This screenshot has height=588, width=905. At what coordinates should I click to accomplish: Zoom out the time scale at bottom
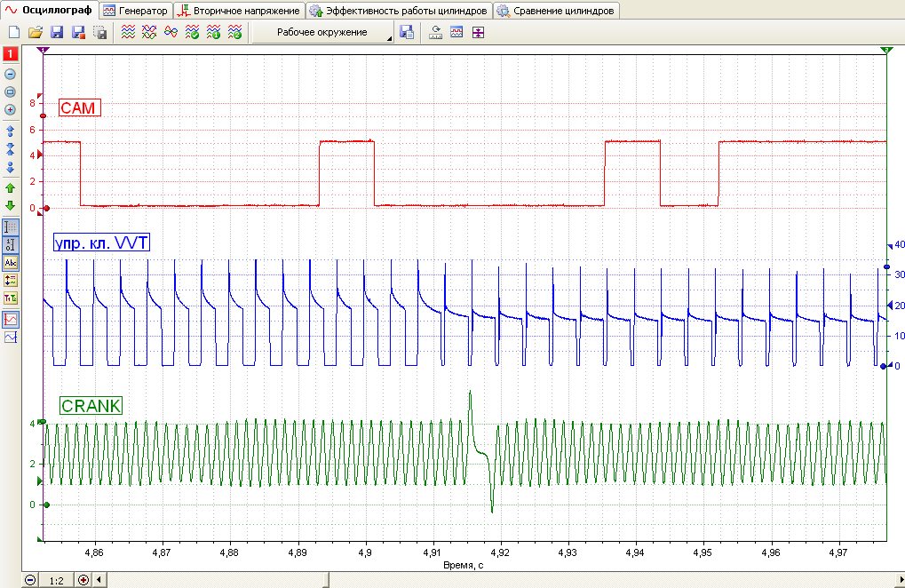click(30, 580)
